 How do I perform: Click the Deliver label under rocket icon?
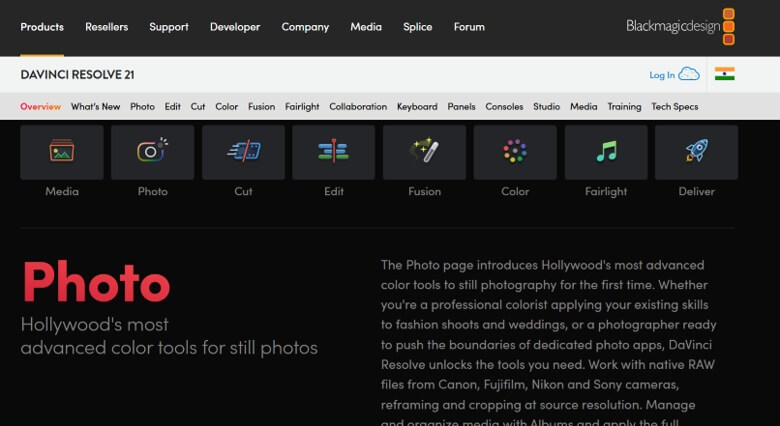[696, 191]
